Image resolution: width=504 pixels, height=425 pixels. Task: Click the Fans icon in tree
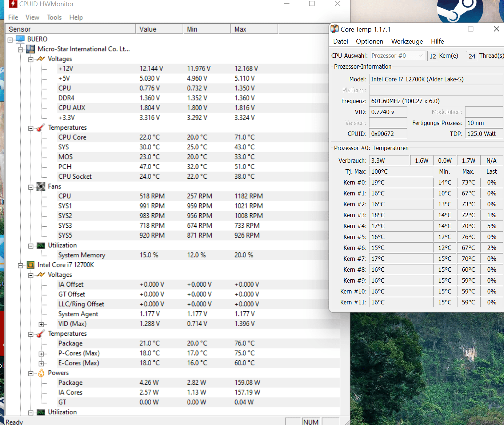click(x=41, y=186)
